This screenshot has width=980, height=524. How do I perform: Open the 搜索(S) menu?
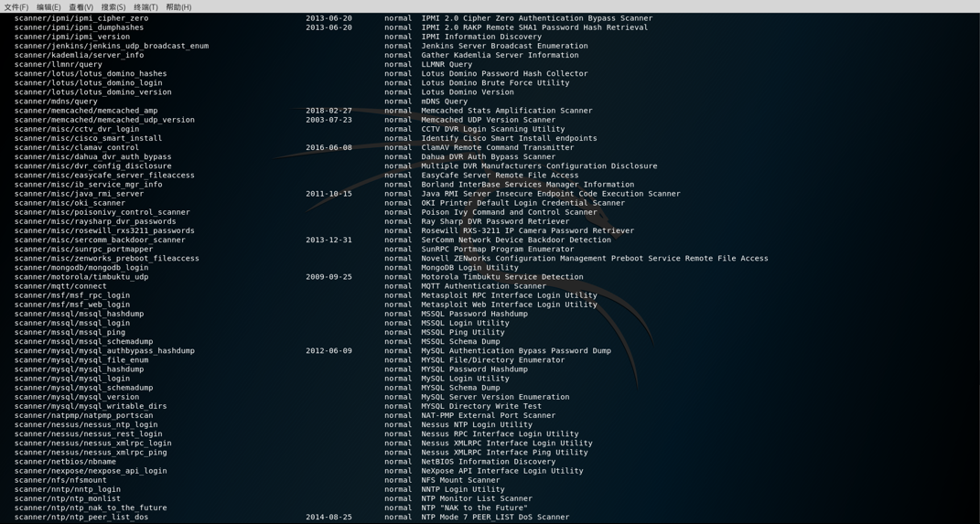pyautogui.click(x=113, y=7)
